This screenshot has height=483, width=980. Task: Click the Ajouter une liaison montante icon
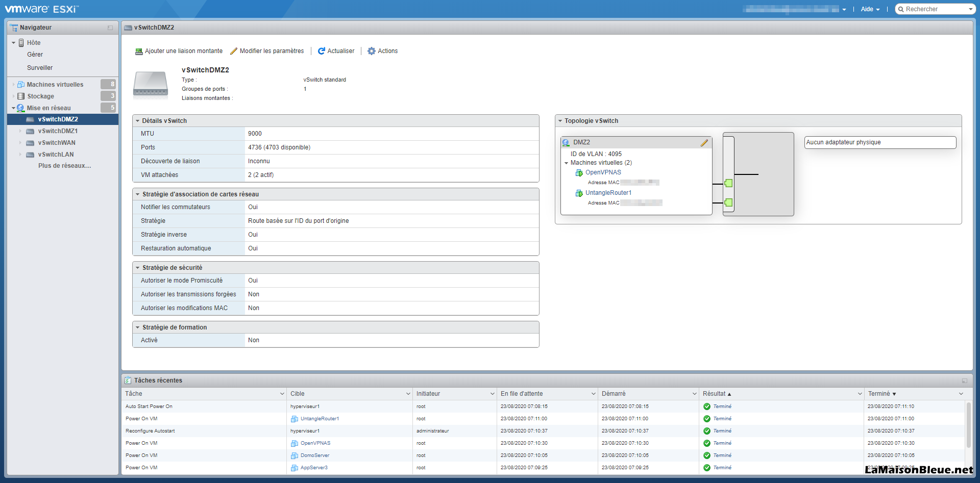(x=138, y=51)
